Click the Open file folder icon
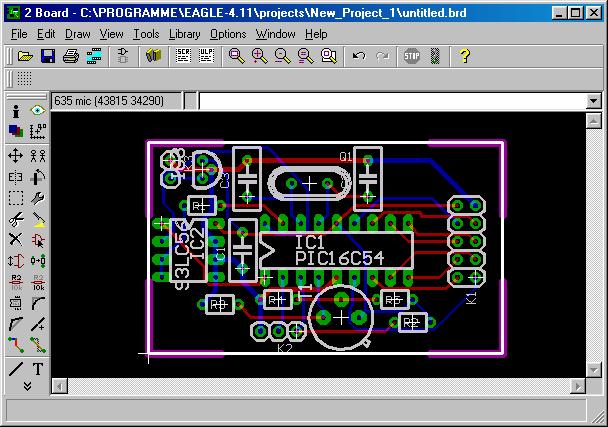The image size is (608, 427). (x=25, y=56)
